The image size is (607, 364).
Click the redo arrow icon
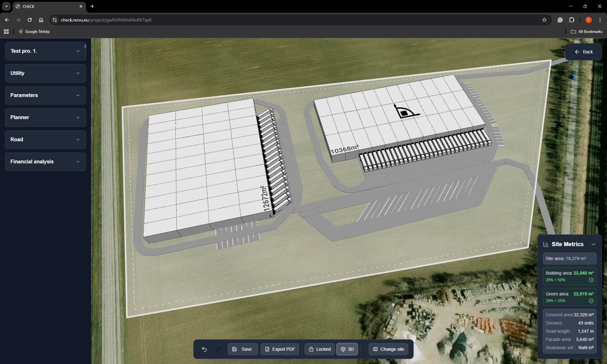[x=218, y=349]
